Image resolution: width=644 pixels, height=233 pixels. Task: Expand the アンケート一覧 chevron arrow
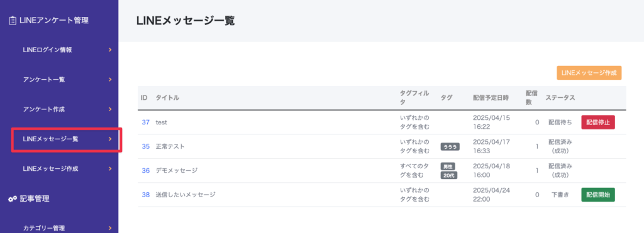click(110, 80)
